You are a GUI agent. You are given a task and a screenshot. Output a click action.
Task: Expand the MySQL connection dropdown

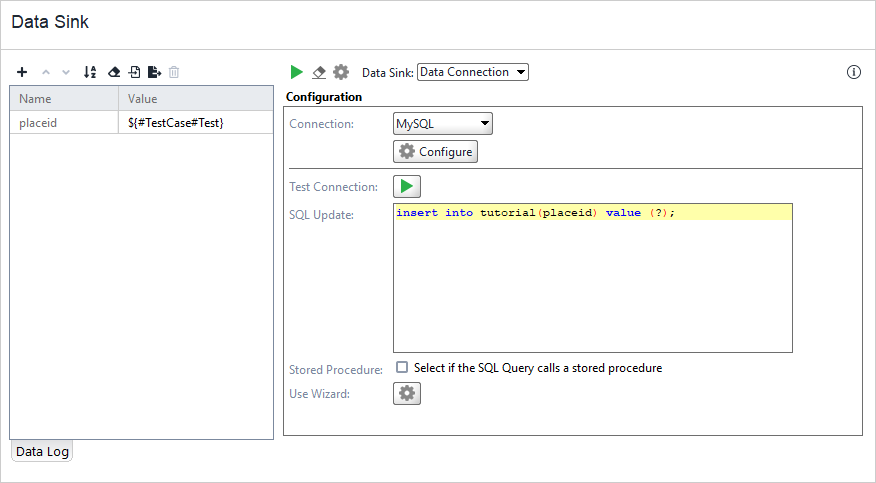coord(443,124)
